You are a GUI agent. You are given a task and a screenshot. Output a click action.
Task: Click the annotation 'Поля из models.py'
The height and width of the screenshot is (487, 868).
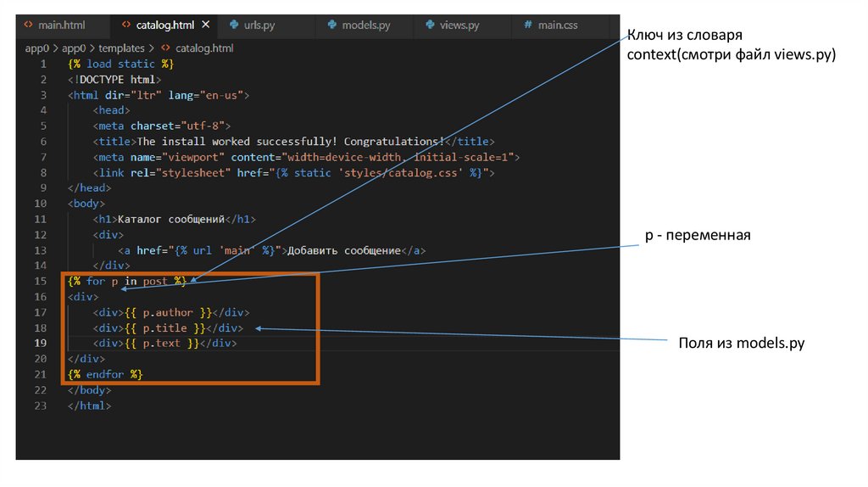741,343
